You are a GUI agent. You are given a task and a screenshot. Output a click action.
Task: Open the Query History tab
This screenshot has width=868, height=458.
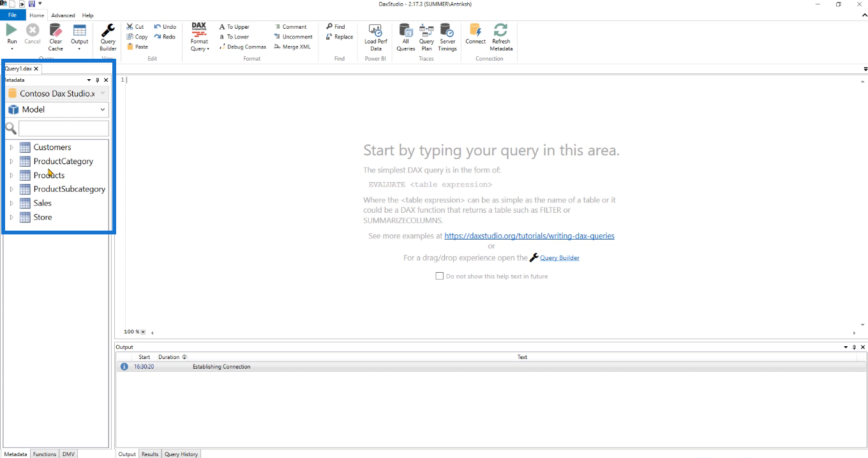[x=181, y=454]
